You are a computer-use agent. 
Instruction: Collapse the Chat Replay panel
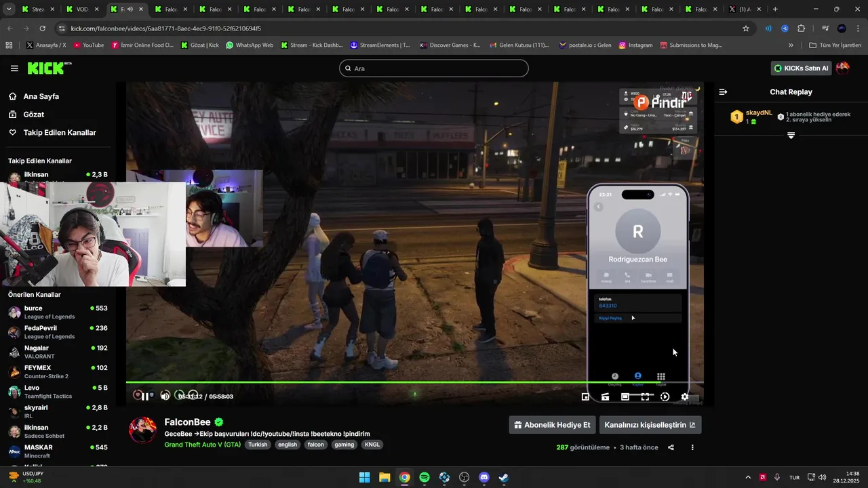tap(723, 91)
